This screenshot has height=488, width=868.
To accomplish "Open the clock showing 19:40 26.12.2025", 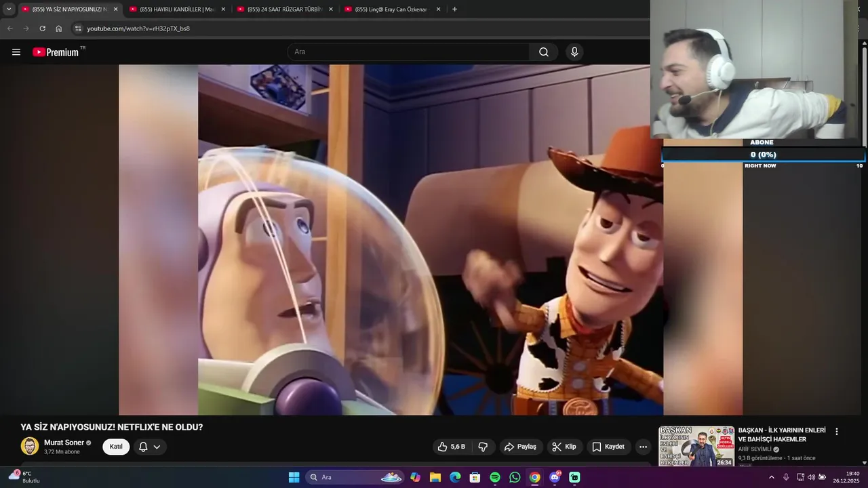I will tap(846, 477).
